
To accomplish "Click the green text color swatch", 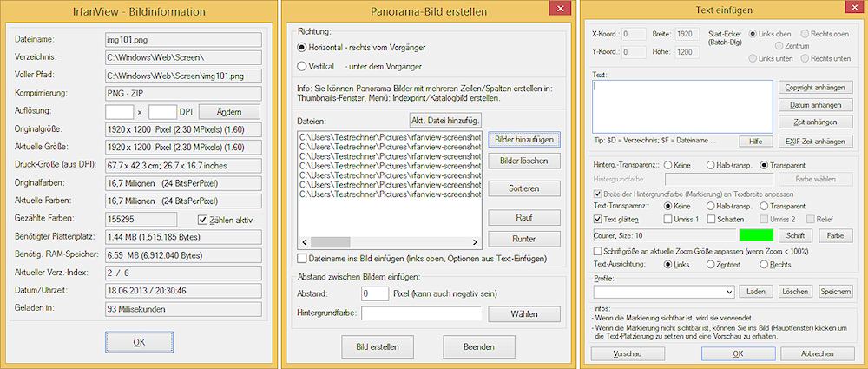I will [756, 235].
